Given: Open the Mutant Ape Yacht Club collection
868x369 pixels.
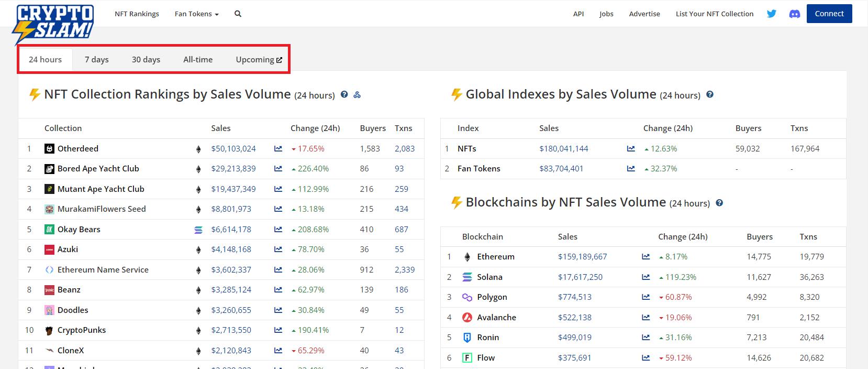Looking at the screenshot, I should point(101,189).
